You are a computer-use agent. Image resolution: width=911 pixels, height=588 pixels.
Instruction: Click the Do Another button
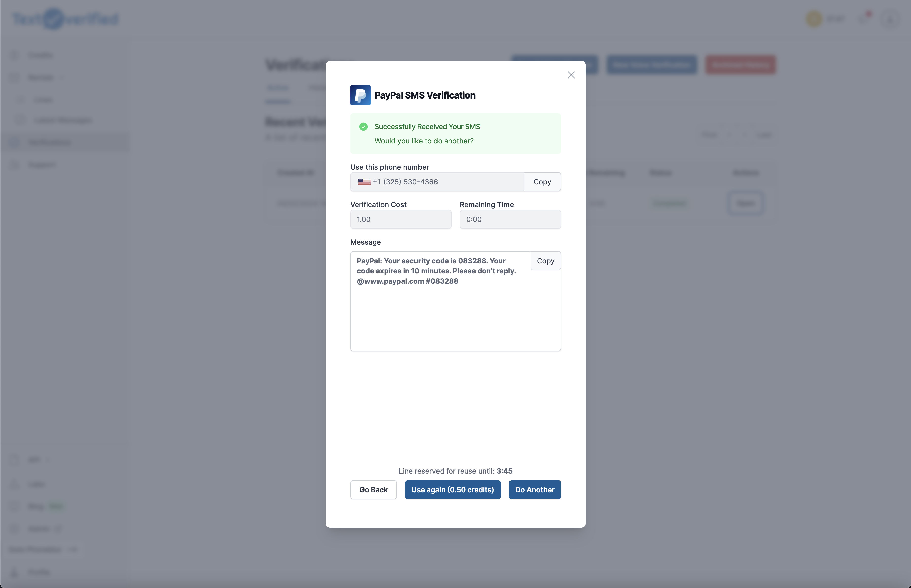coord(535,489)
